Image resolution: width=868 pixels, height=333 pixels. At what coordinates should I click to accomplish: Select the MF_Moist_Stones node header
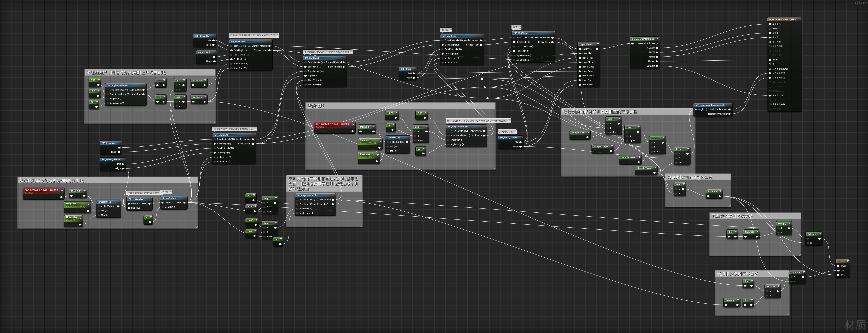(x=111, y=160)
